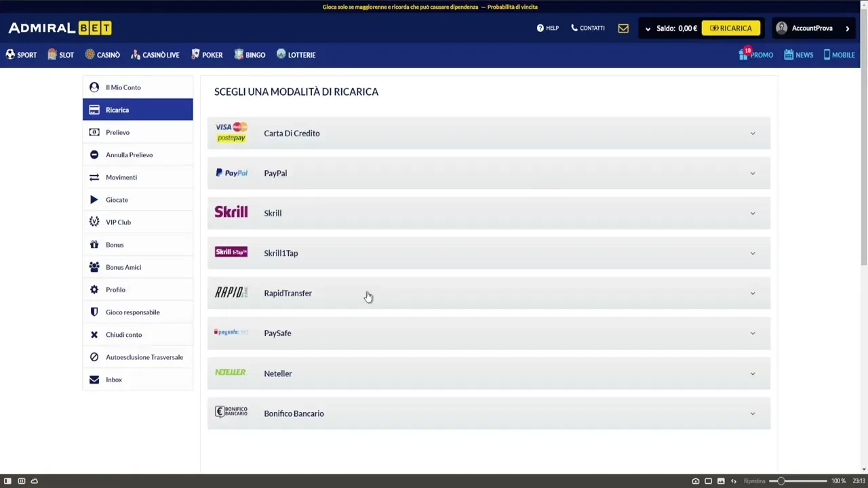Click the Profilo gear sidebar icon

tap(94, 289)
